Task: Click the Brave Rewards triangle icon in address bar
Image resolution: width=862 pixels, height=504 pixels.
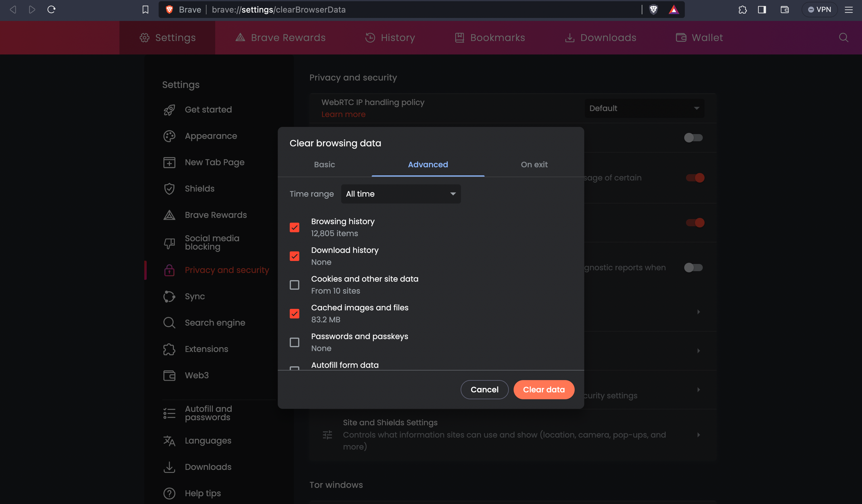Action: pyautogui.click(x=673, y=10)
